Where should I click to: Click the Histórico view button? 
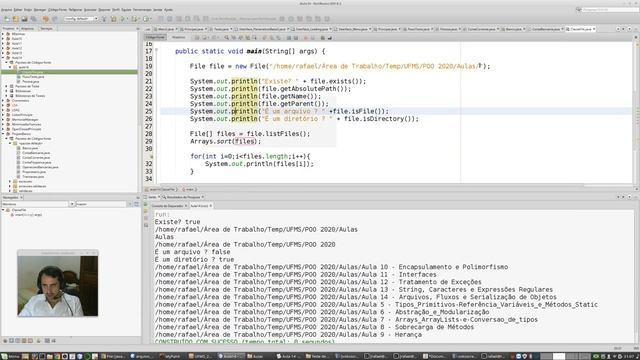[178, 38]
